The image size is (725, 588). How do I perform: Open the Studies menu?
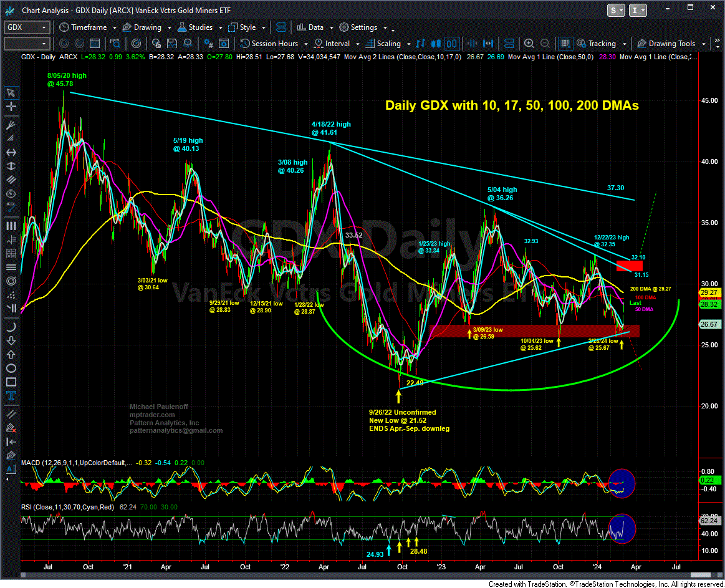tap(195, 27)
